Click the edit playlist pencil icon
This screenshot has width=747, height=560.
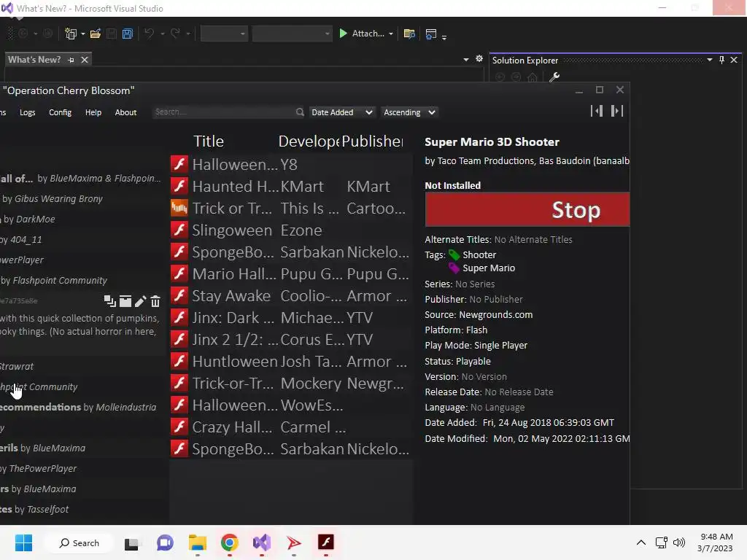tap(141, 301)
